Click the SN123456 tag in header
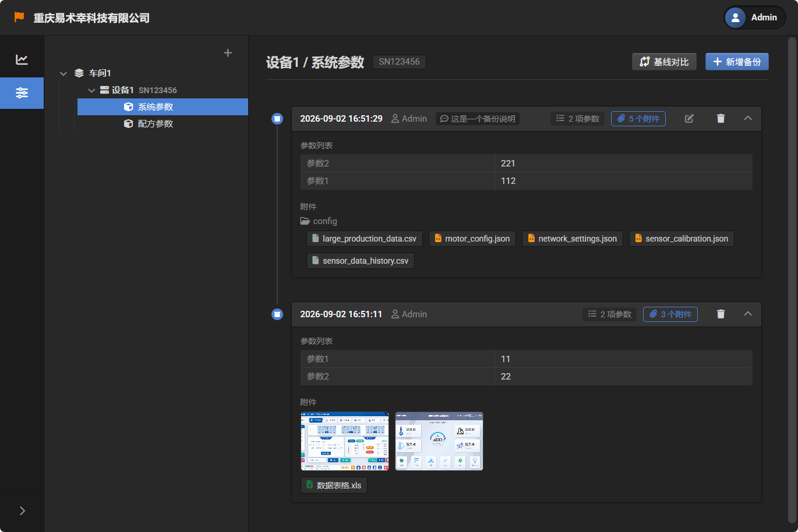This screenshot has width=798, height=532. (x=399, y=62)
